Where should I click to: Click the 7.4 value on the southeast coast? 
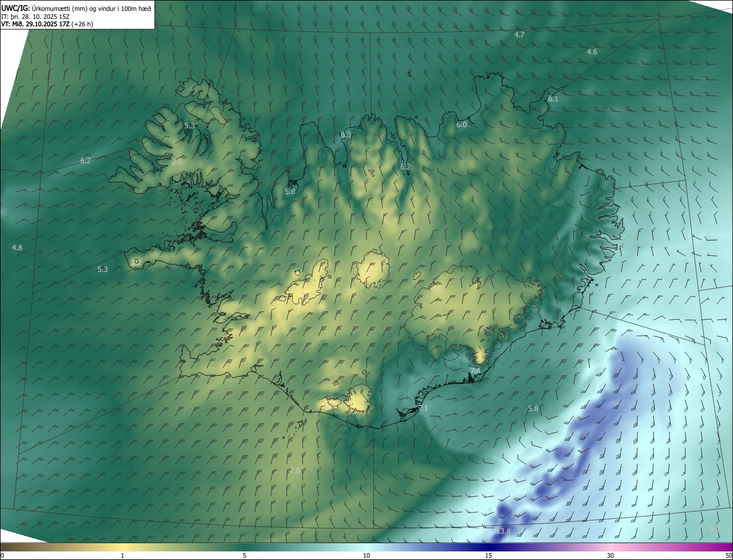point(475,372)
